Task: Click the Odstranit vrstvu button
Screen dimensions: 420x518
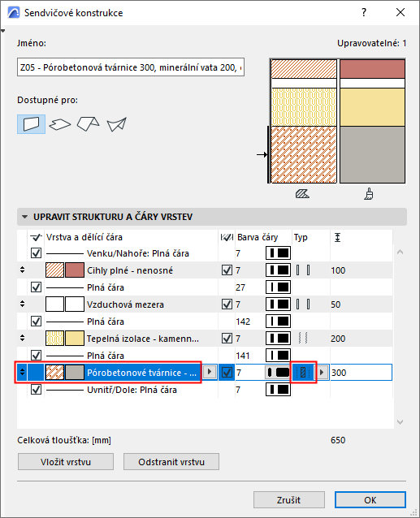Action: [x=171, y=462]
